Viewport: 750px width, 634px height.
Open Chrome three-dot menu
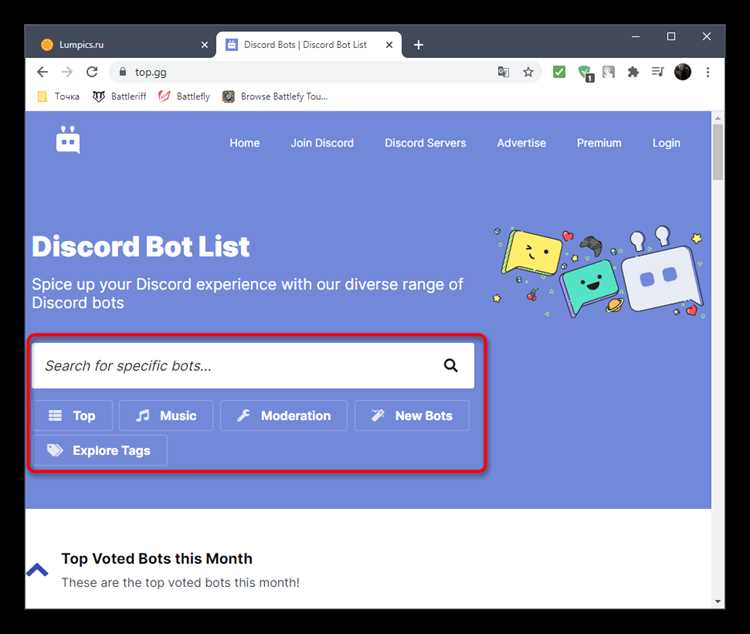(708, 72)
